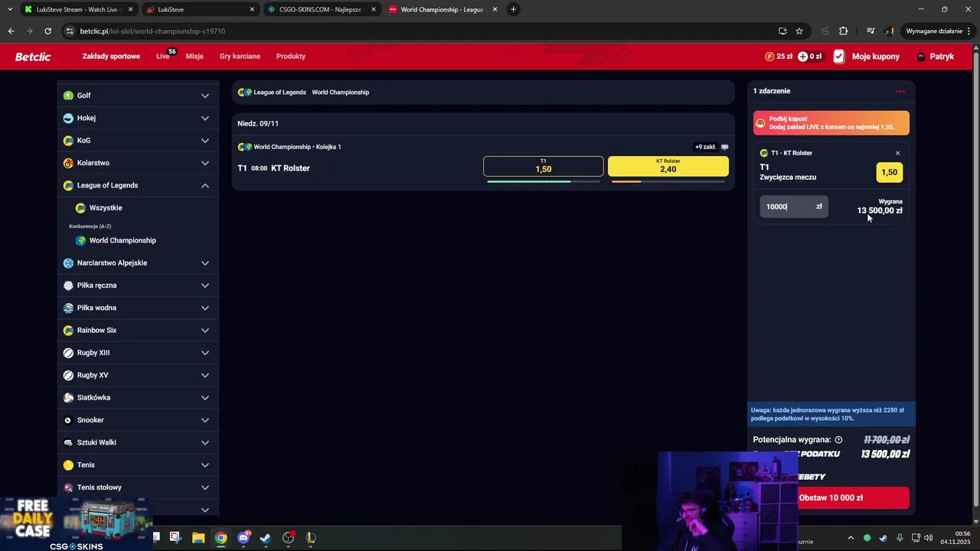This screenshot has width=980, height=551.
Task: Click the plus deposit icon showing 0 zł
Action: pyautogui.click(x=802, y=57)
